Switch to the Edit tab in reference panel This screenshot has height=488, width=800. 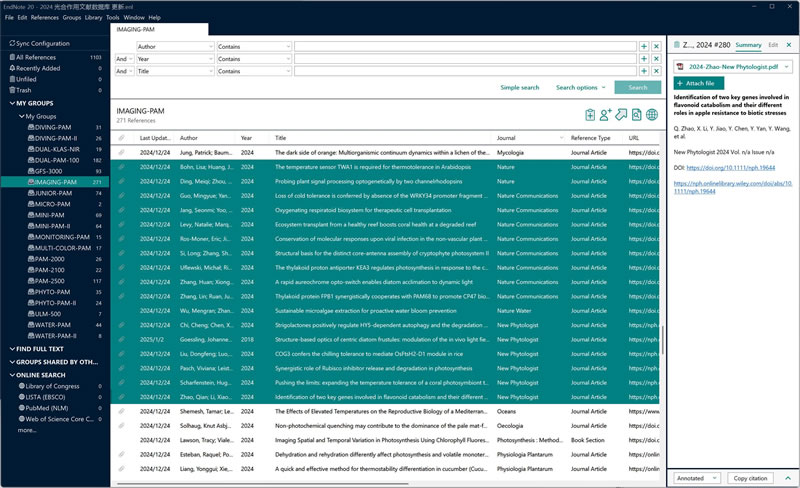click(x=773, y=45)
